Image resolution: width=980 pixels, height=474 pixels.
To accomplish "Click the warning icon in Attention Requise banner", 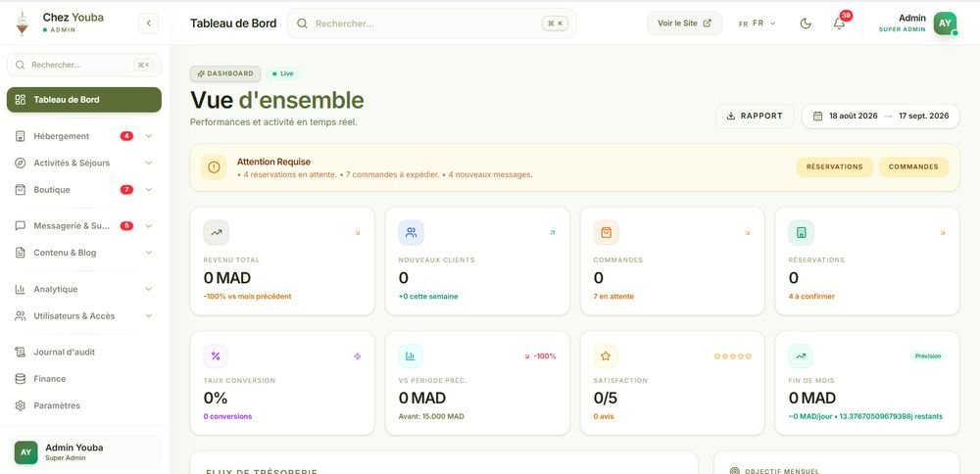I will [x=214, y=167].
